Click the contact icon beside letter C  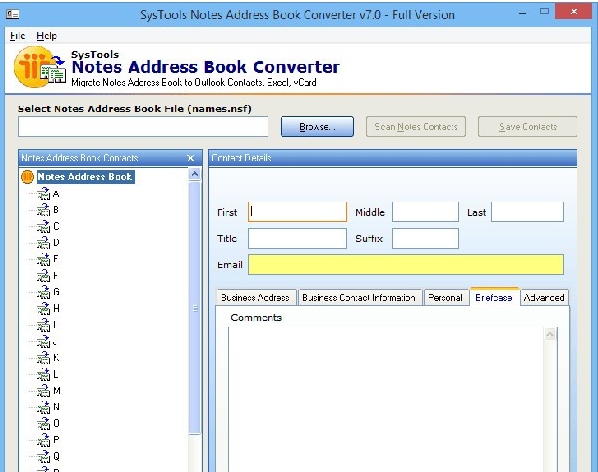(44, 226)
